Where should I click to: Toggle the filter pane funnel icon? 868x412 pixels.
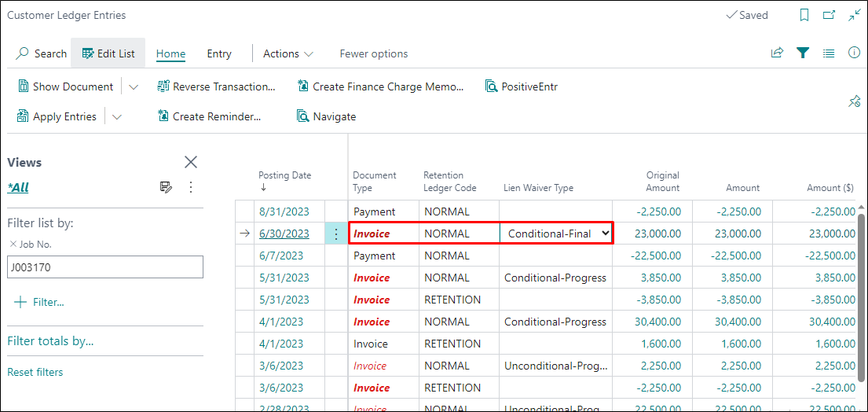[x=802, y=53]
